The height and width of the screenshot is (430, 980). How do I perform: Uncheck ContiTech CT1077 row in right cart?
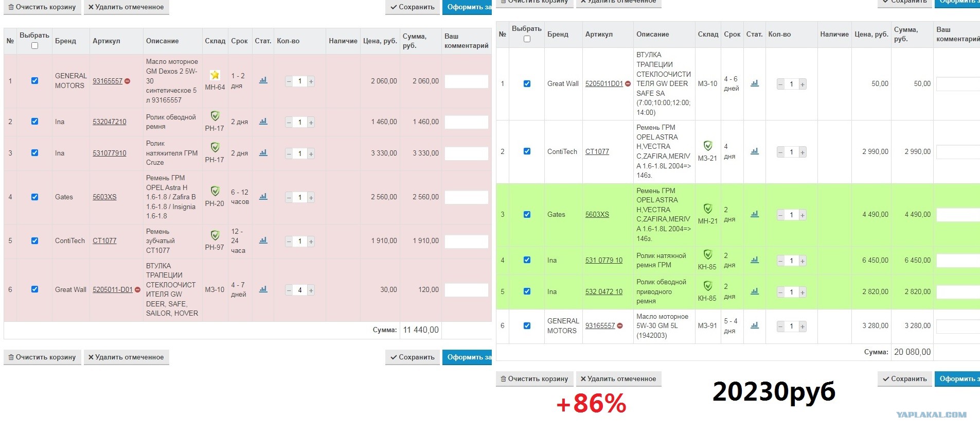(x=527, y=151)
